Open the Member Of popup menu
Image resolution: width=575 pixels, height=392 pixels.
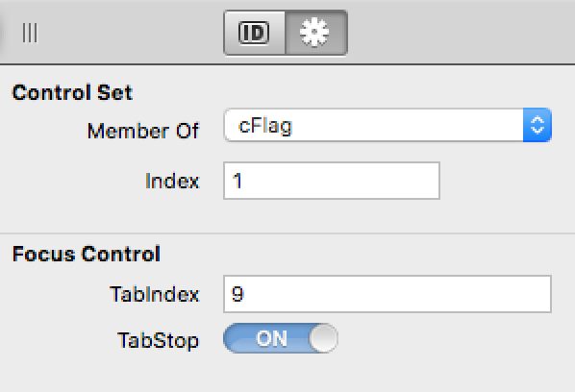387,125
